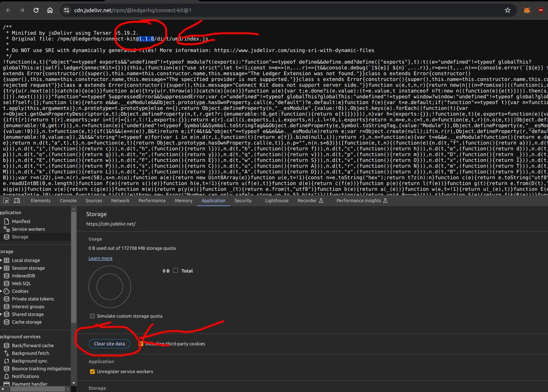Check the Total checkbox in usage legend

click(176, 271)
